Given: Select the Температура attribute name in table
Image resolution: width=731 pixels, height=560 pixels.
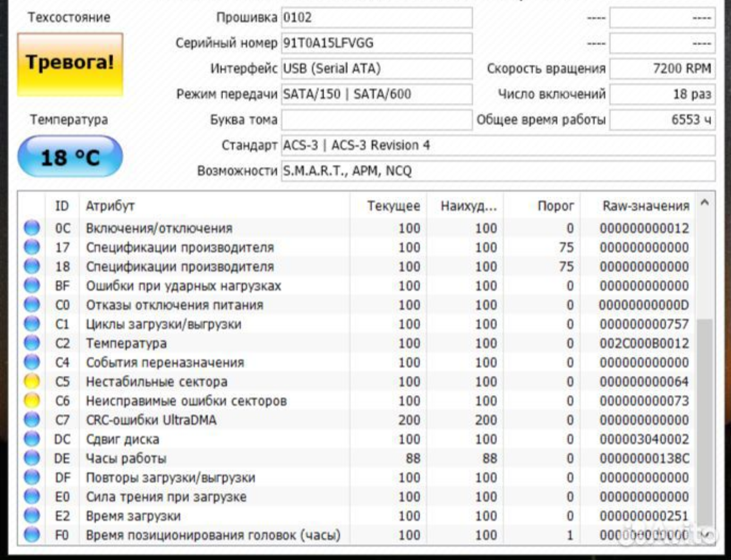Looking at the screenshot, I should [126, 343].
